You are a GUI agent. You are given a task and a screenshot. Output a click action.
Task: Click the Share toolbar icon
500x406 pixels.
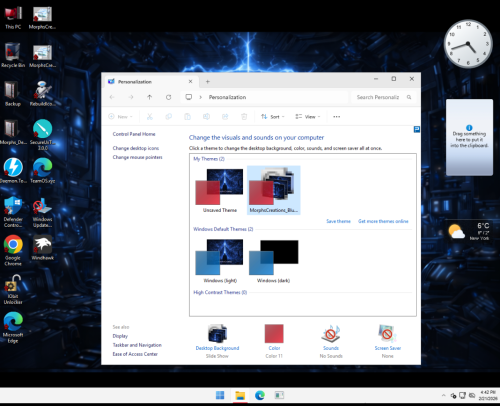225,117
